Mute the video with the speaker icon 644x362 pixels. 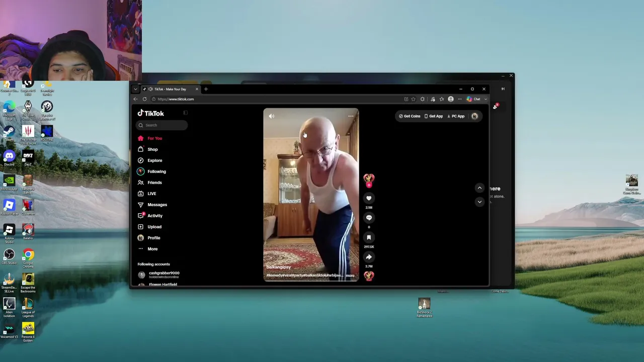pos(272,116)
